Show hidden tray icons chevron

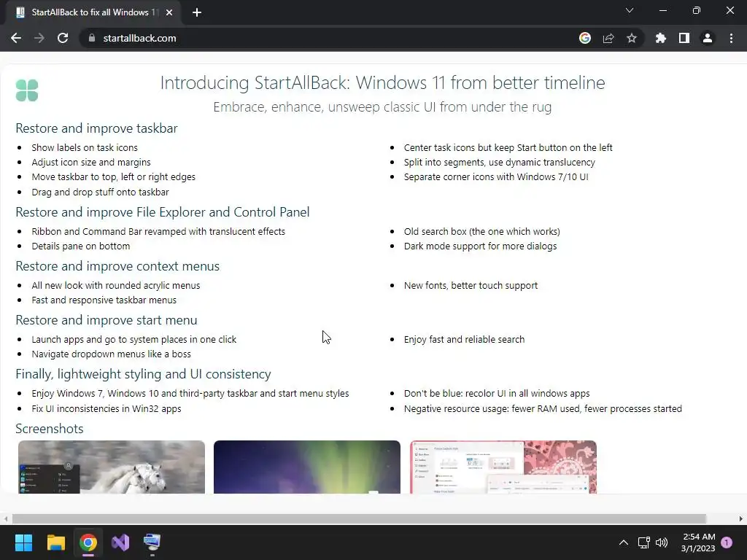coord(623,542)
